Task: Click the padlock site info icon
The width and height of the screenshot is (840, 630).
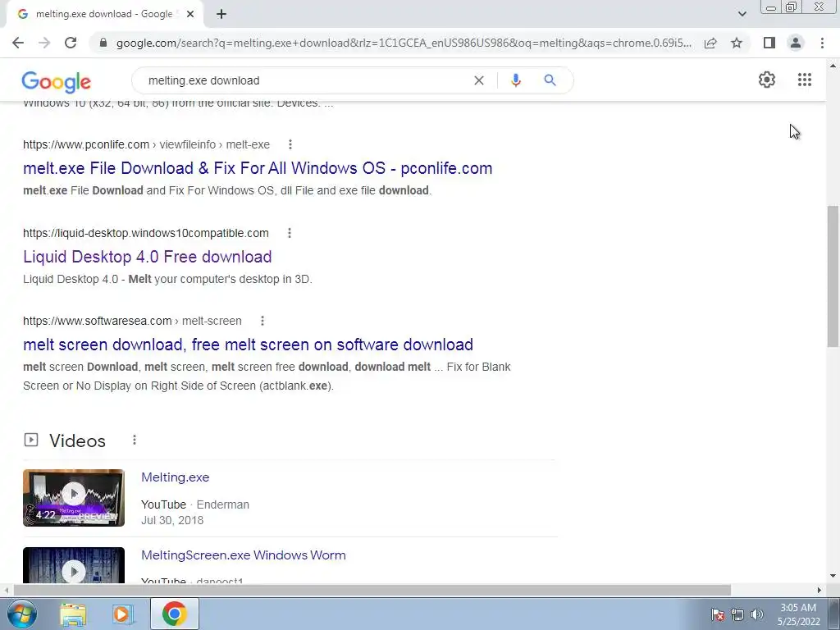Action: pos(103,43)
